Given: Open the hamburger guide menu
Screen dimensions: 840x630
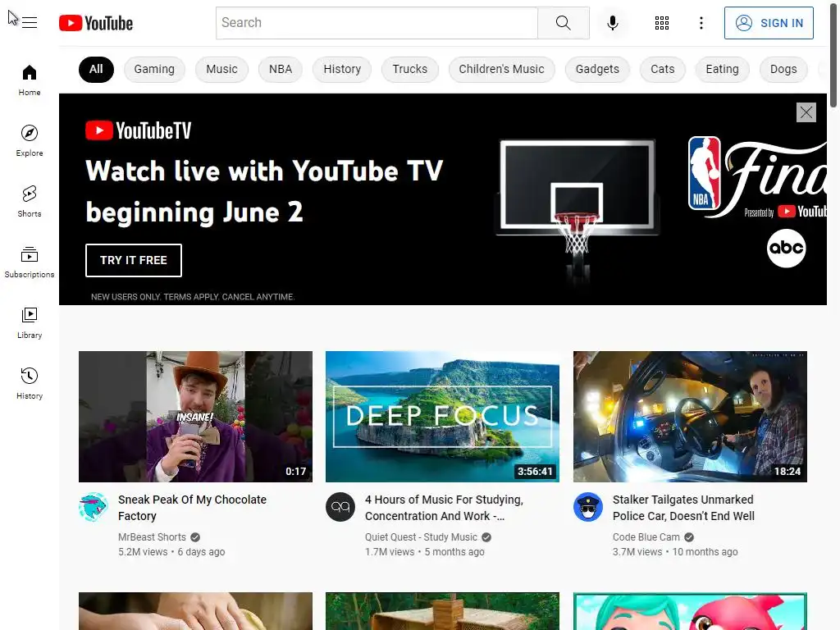Looking at the screenshot, I should click(30, 23).
